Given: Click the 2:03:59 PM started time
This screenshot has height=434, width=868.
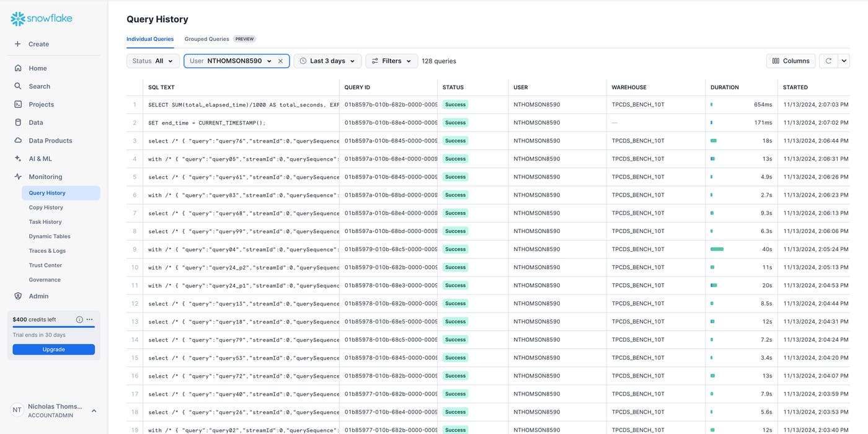Looking at the screenshot, I should pyautogui.click(x=816, y=394).
